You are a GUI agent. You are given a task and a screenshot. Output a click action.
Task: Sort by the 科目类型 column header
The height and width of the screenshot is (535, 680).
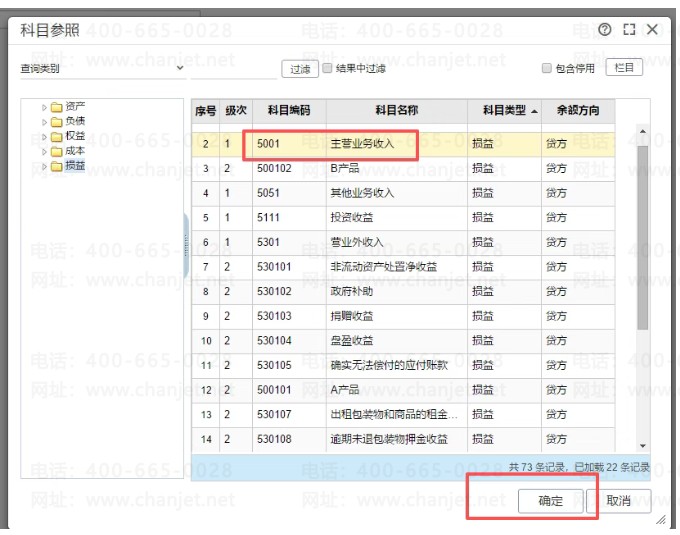(504, 111)
